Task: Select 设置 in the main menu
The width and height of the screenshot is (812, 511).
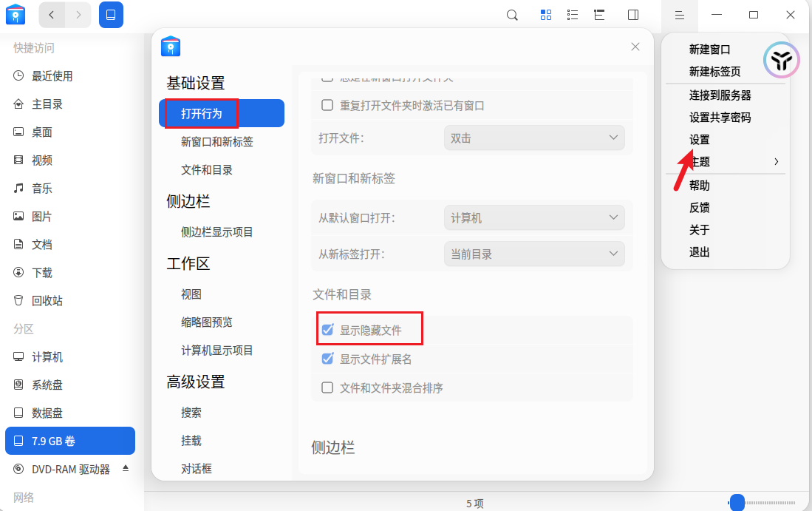Action: [x=699, y=140]
